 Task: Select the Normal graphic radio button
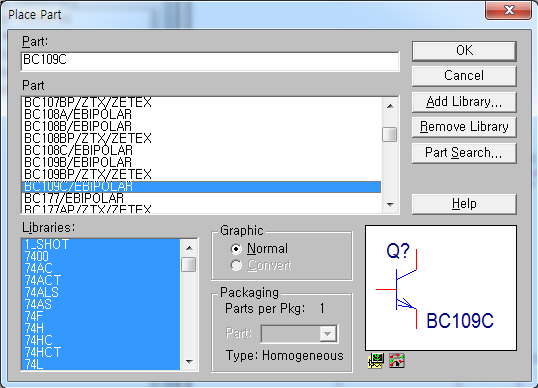[236, 249]
